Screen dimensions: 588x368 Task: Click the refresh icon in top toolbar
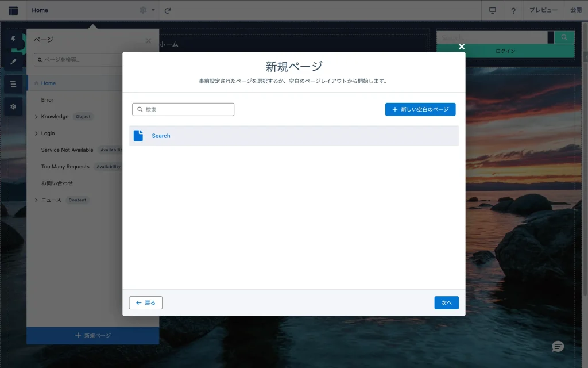168,10
